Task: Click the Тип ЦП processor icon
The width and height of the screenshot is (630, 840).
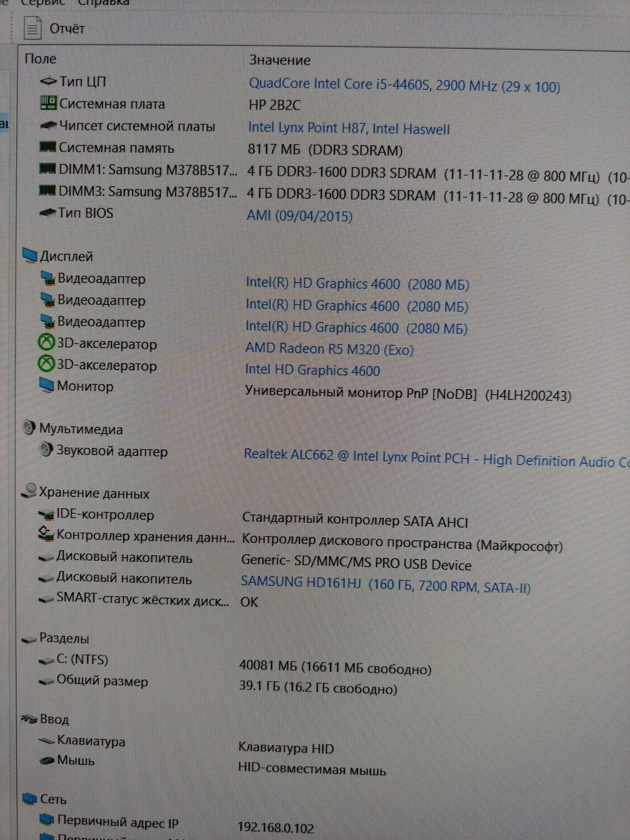Action: coord(48,81)
